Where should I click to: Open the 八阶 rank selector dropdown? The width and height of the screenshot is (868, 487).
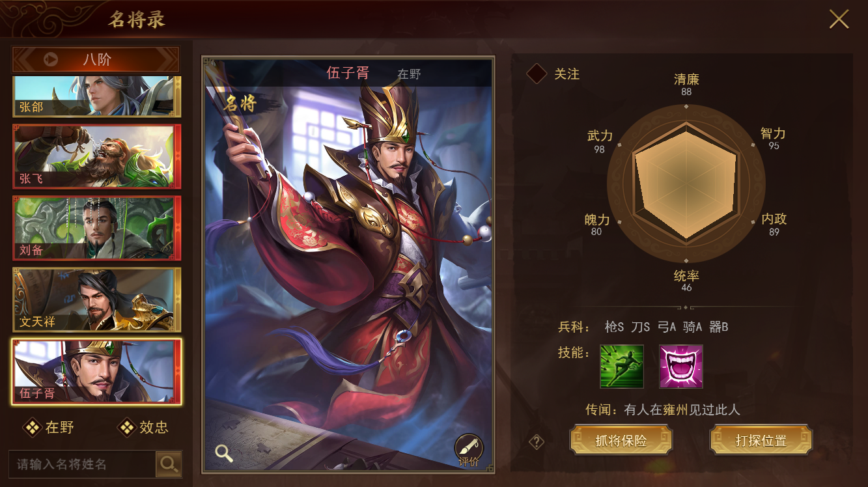tap(96, 59)
